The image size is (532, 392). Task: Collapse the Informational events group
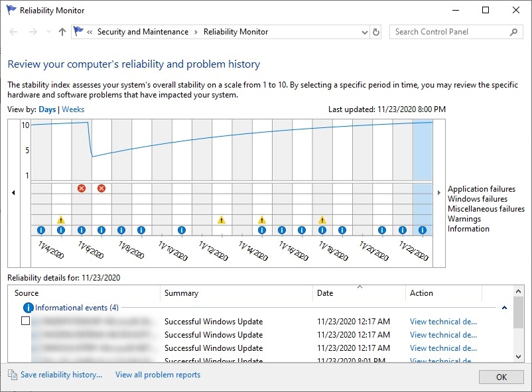505,308
